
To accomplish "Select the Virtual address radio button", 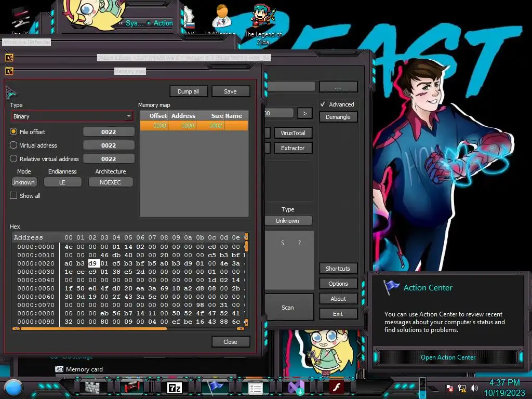I will point(14,145).
